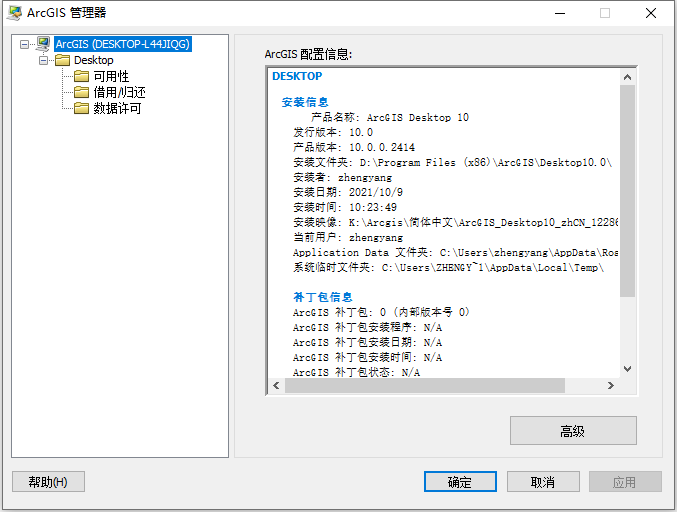Viewport: 677px width, 512px height.
Task: Click the 帮助(H) button
Action: (x=48, y=481)
